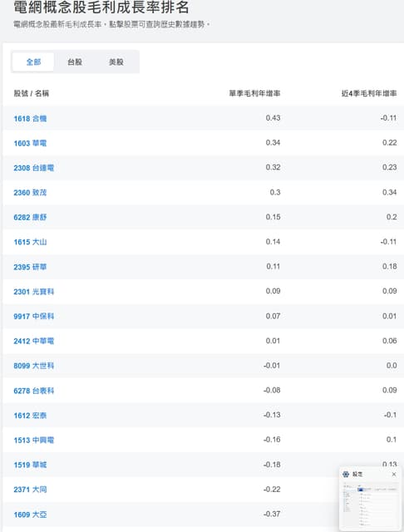Open stock link 2308
This screenshot has height=532, width=404.
[34, 168]
